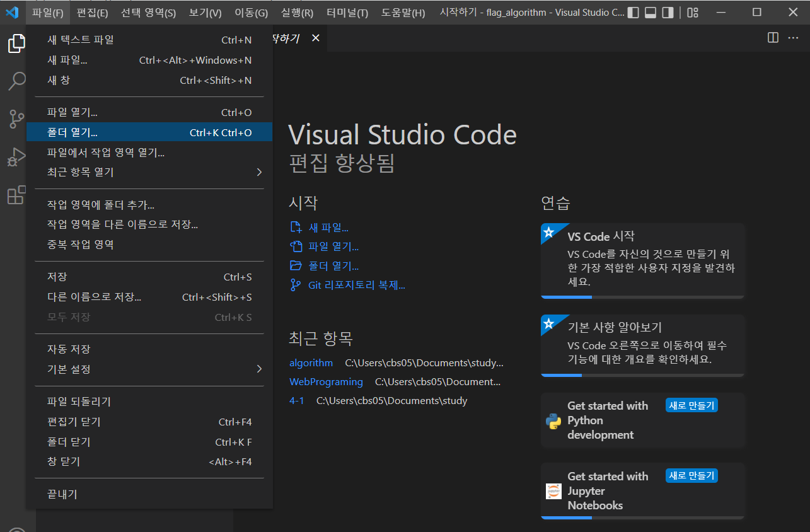Screen dimensions: 810x532
Task: Open the 편집(E) menu
Action: click(92, 13)
